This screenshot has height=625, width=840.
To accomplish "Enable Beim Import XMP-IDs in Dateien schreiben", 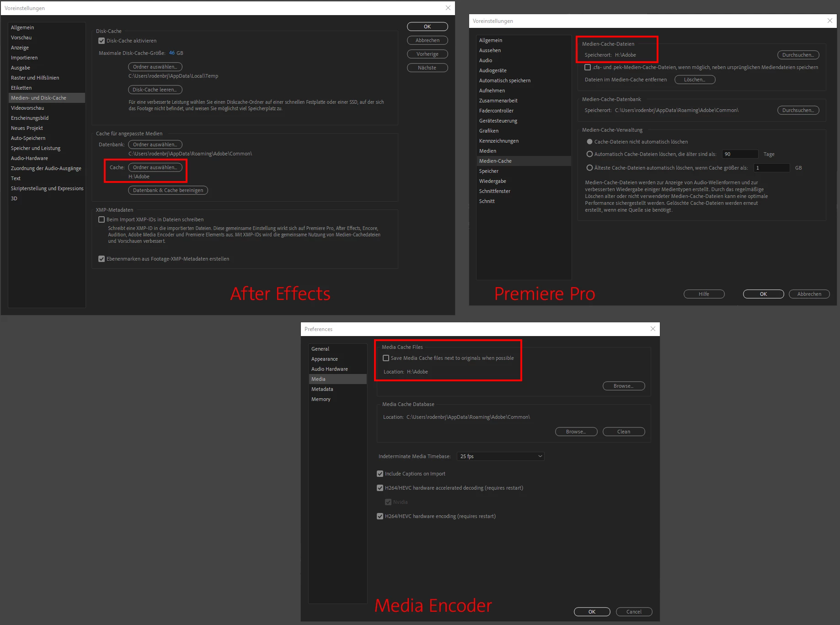I will pyautogui.click(x=102, y=219).
